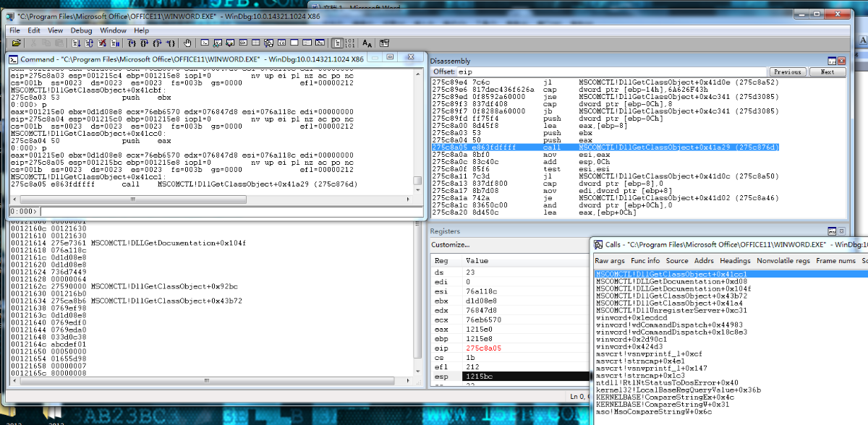Click the Cut toolbar icon
The width and height of the screenshot is (868, 425).
pos(33,43)
